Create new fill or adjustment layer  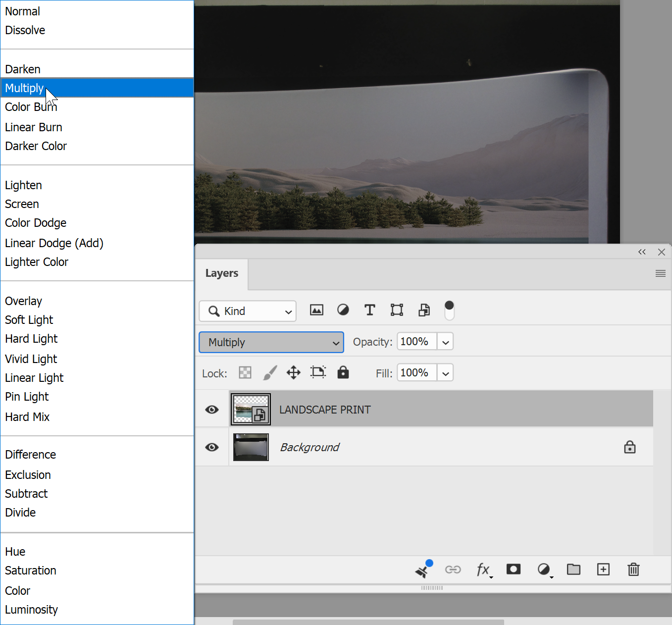(x=545, y=570)
